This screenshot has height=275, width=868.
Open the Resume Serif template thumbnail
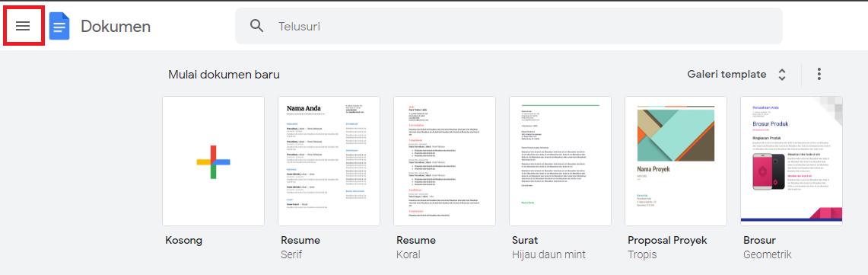(329, 161)
